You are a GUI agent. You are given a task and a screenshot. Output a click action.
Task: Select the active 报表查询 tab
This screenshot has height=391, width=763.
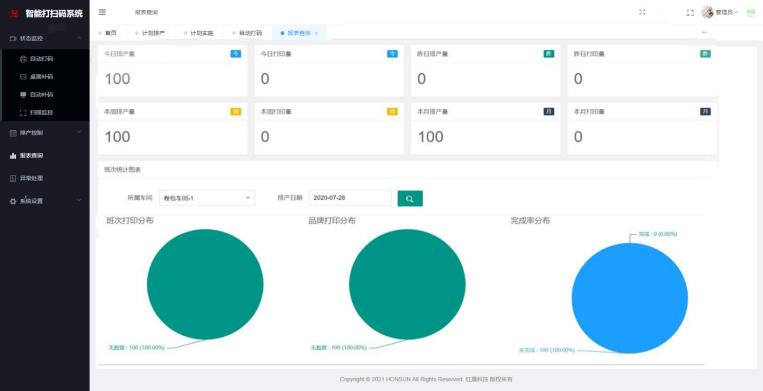(299, 33)
